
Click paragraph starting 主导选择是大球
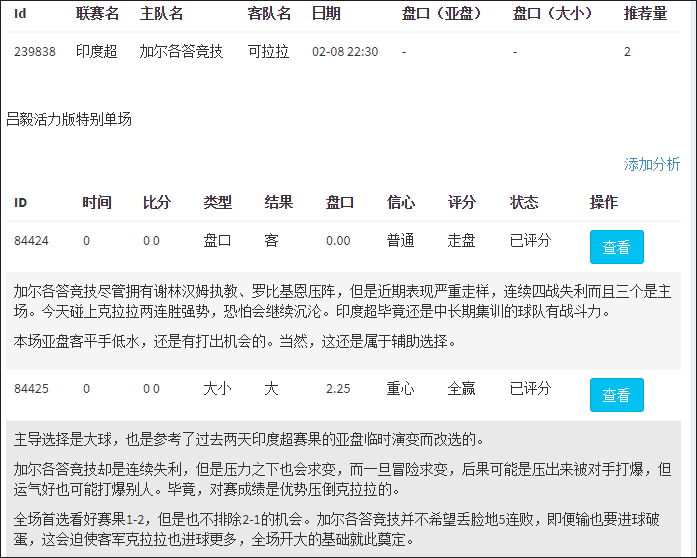point(248,439)
